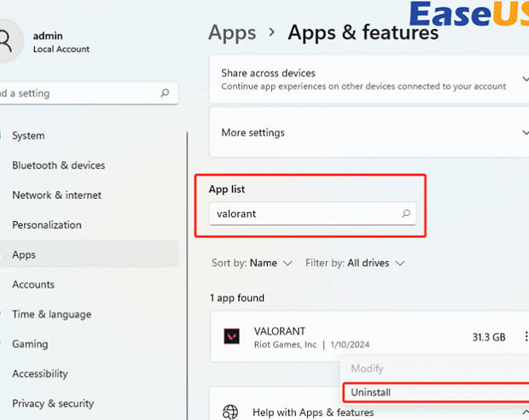Click the greyed Modify menu entry
This screenshot has width=529, height=420.
coord(367,368)
